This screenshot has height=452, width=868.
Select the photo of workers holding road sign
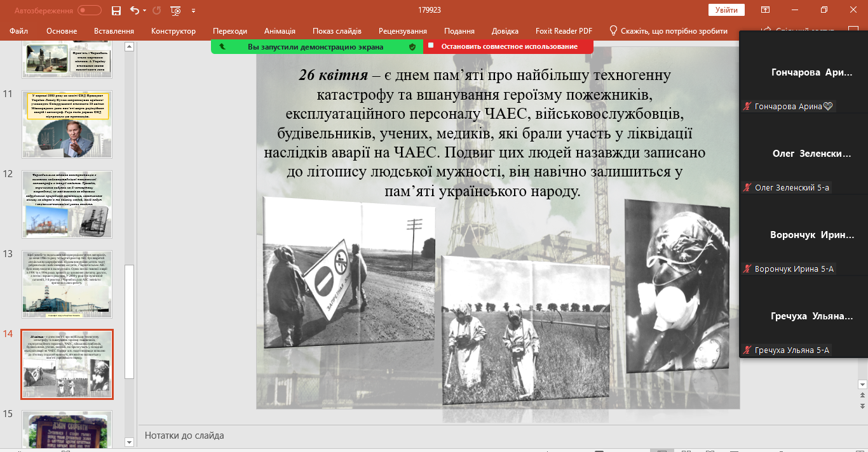coord(349,271)
